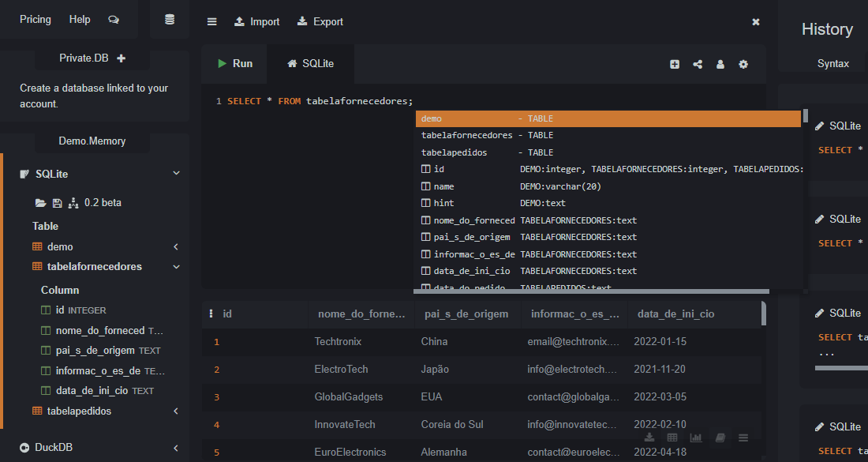Download the query results
The width and height of the screenshot is (868, 462).
click(x=649, y=438)
